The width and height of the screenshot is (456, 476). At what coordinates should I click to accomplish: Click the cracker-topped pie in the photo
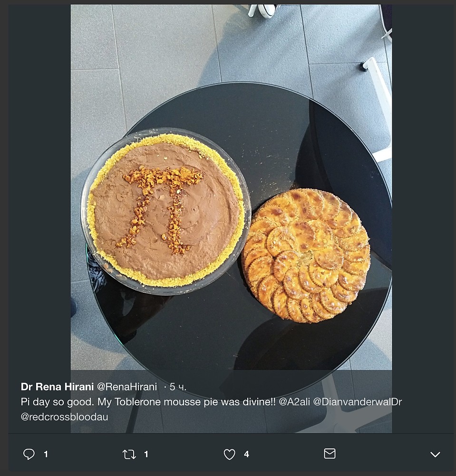pos(306,256)
